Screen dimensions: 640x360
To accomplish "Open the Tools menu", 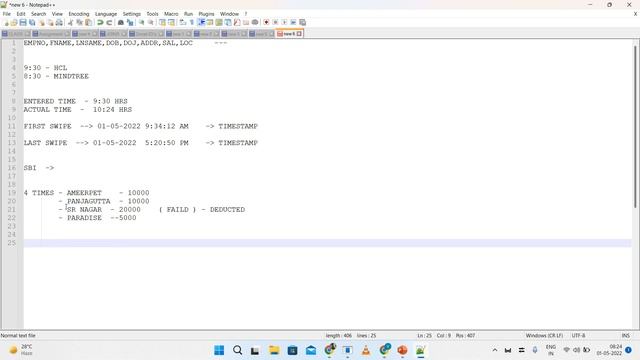I will click(152, 14).
